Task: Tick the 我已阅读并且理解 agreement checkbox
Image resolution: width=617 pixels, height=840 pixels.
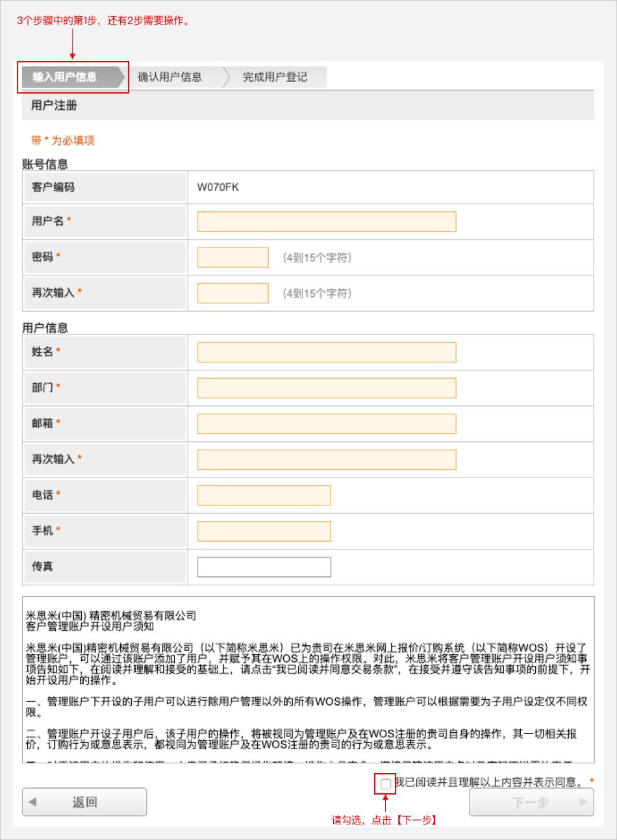Action: coord(386,783)
